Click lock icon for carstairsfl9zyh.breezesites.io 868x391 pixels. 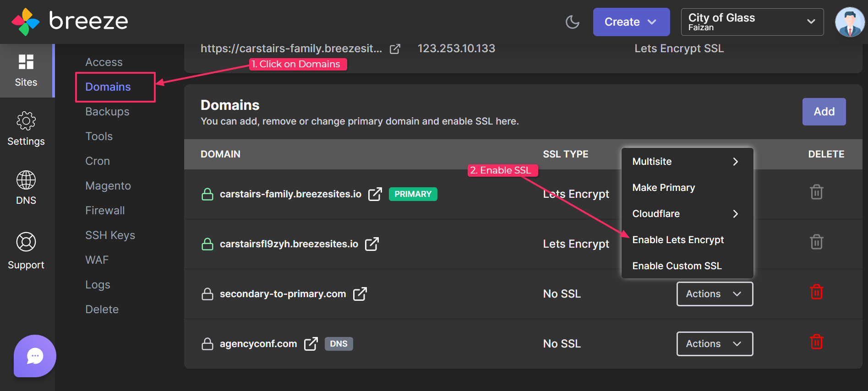[x=207, y=244]
